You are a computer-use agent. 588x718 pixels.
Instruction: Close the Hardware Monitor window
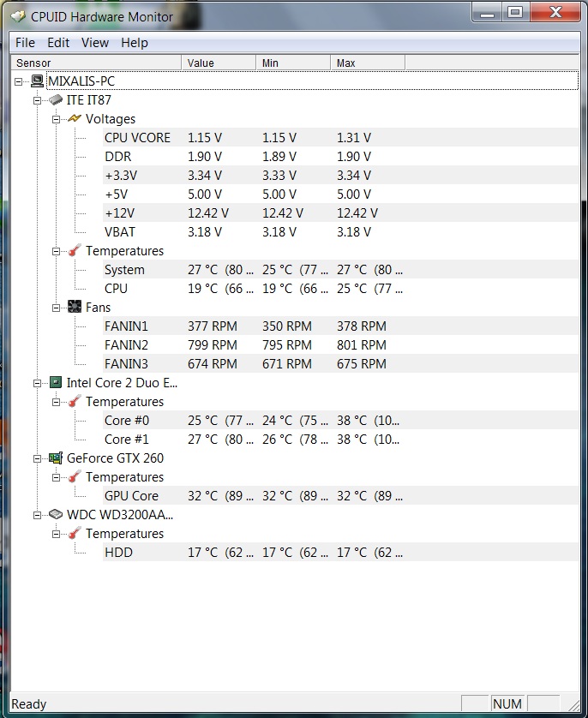(x=555, y=12)
